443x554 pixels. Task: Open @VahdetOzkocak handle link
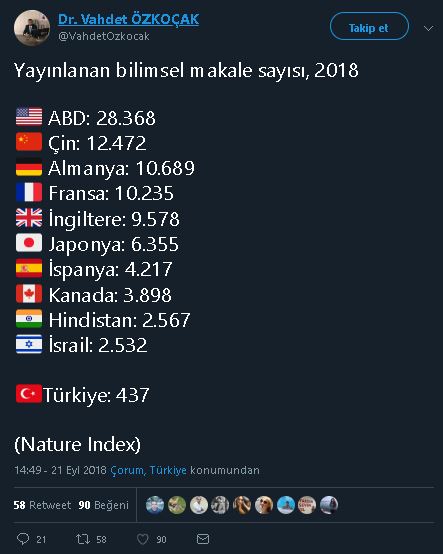104,36
